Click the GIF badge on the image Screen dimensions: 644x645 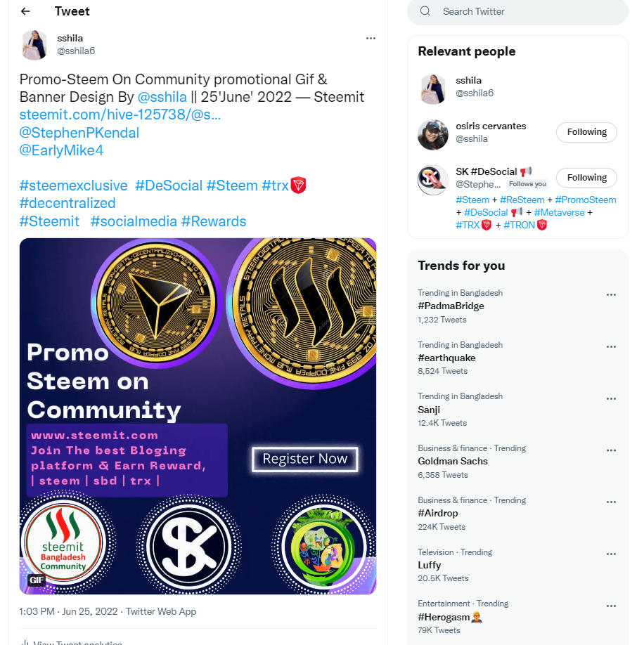[37, 580]
